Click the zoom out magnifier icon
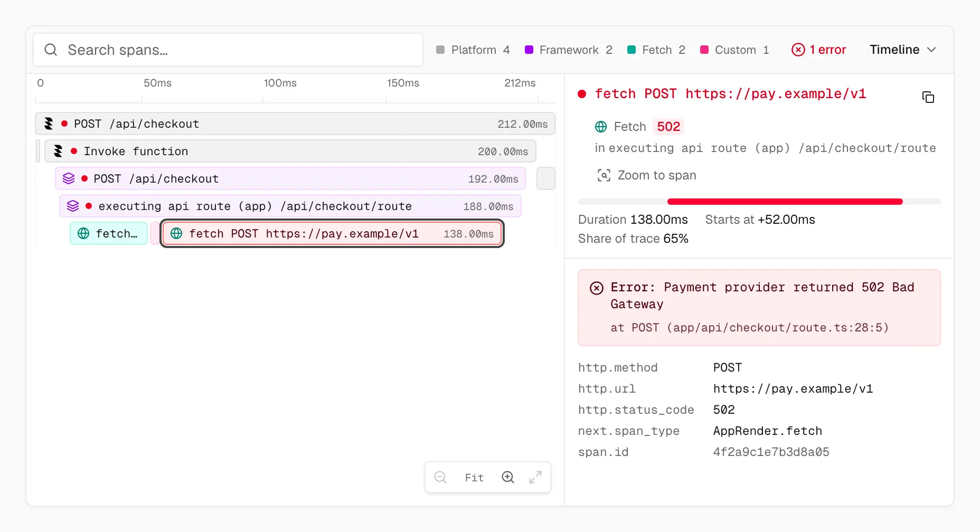980x532 pixels. (x=440, y=477)
